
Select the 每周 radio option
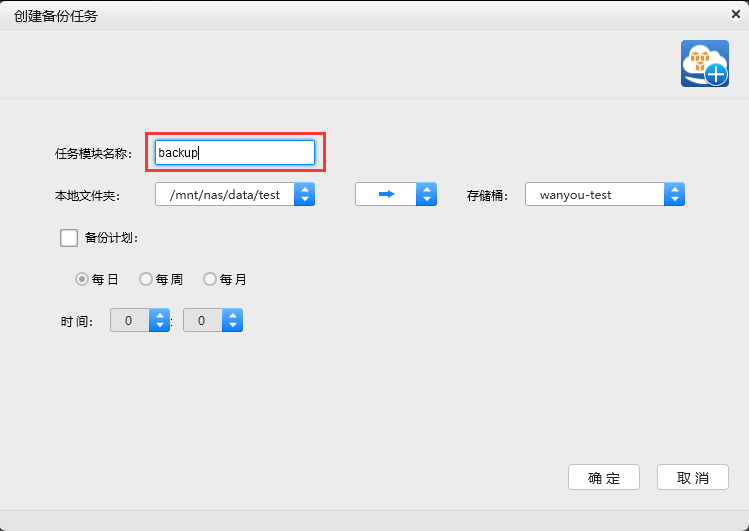click(x=146, y=279)
